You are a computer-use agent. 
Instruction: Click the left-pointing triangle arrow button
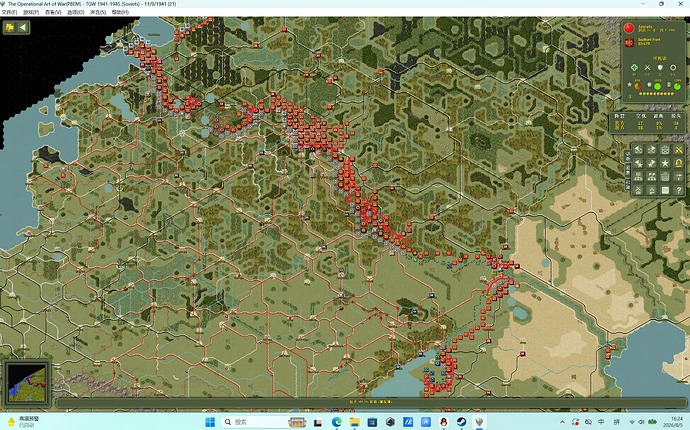[x=22, y=28]
